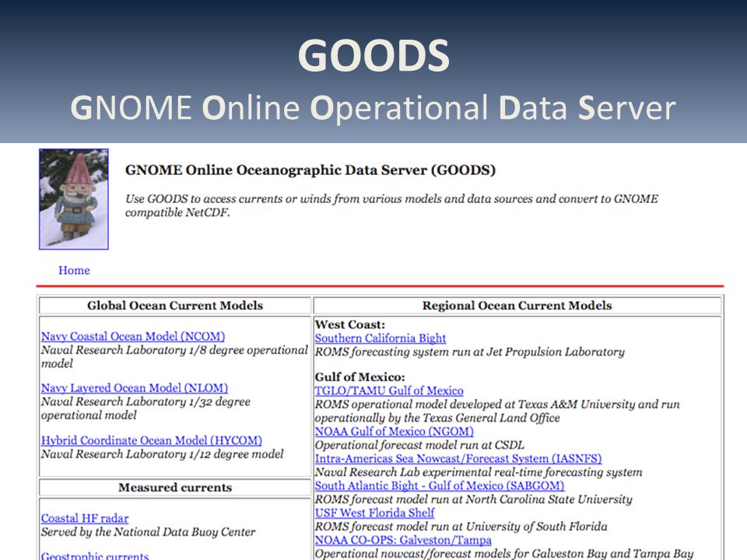Click the GNOME Online Oceanographic Data Server heading
747x560 pixels.
click(x=310, y=170)
